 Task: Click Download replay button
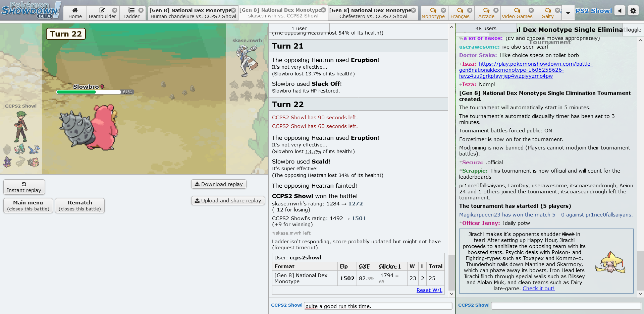point(219,184)
